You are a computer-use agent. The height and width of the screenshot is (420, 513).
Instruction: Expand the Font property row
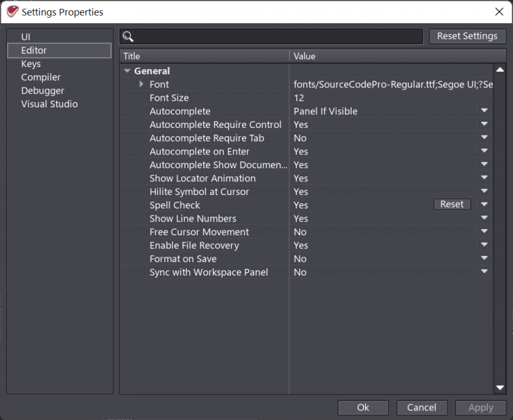pos(142,84)
